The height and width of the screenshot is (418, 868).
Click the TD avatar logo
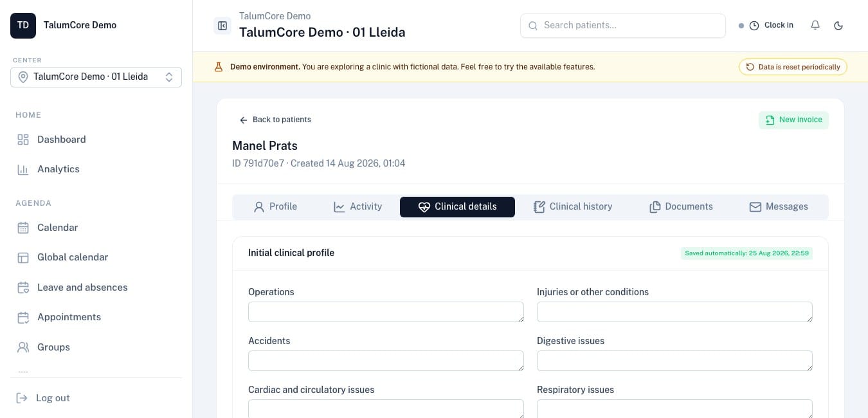[23, 25]
